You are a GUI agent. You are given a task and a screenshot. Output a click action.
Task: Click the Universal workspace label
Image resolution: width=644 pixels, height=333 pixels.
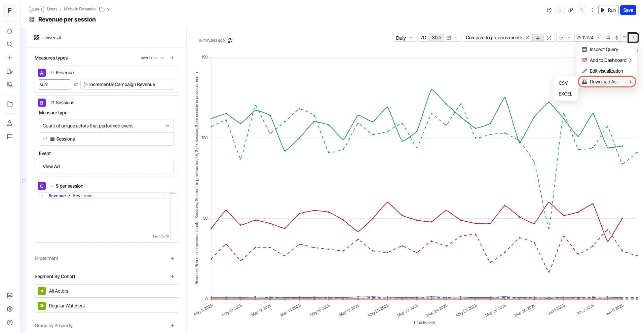(x=51, y=38)
